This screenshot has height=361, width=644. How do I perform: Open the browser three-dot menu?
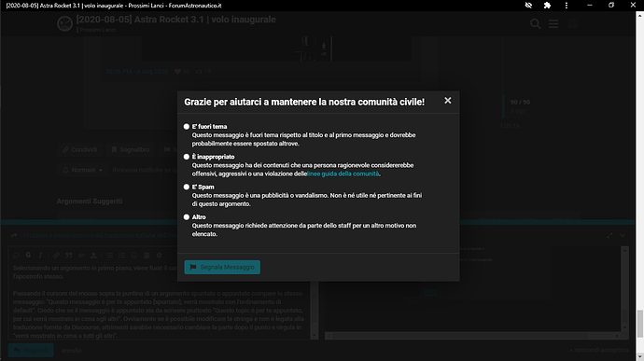click(567, 6)
